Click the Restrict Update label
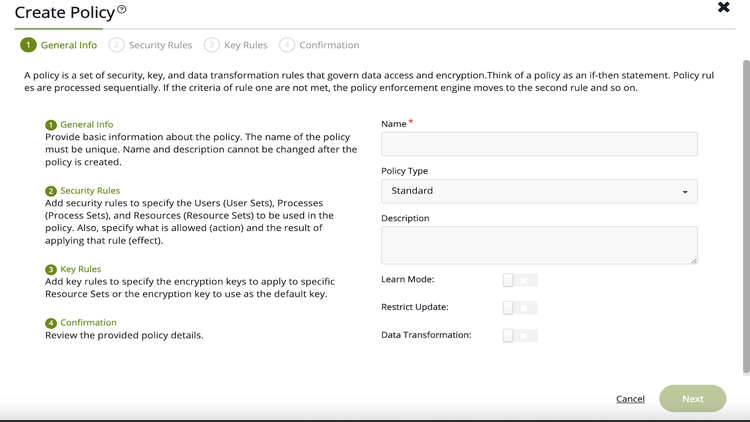The image size is (750, 422). [415, 307]
